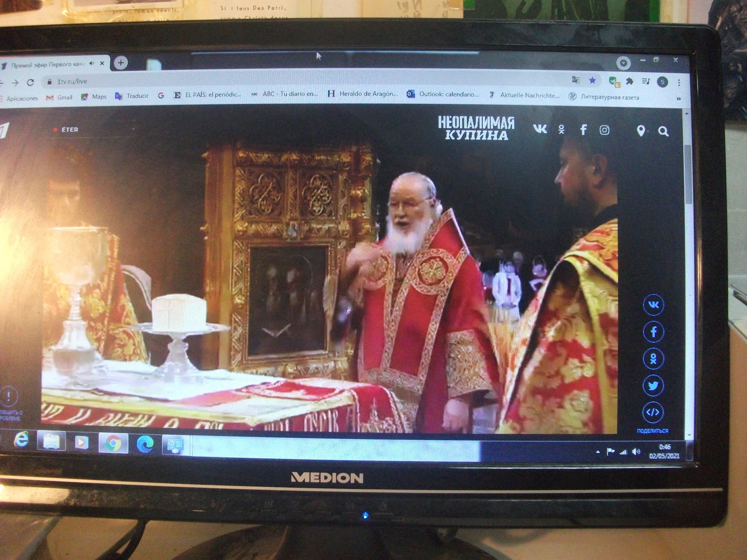Expand hidden bookmarks chevron
The width and height of the screenshot is (747, 560).
click(678, 98)
